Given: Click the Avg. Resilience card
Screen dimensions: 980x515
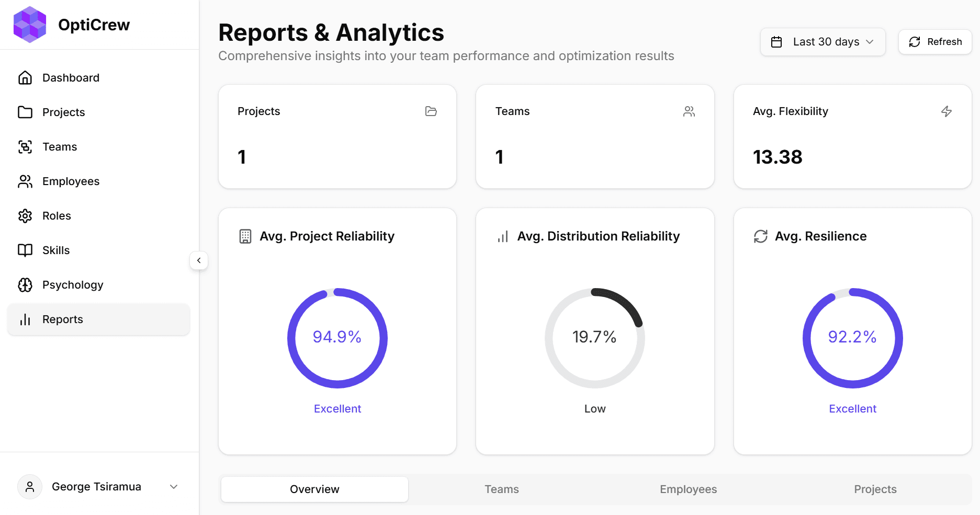Looking at the screenshot, I should 852,330.
